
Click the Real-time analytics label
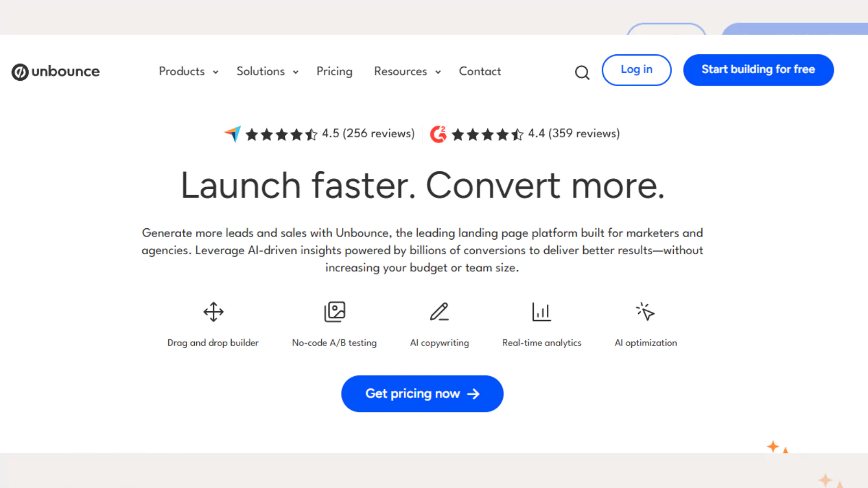pyautogui.click(x=541, y=343)
